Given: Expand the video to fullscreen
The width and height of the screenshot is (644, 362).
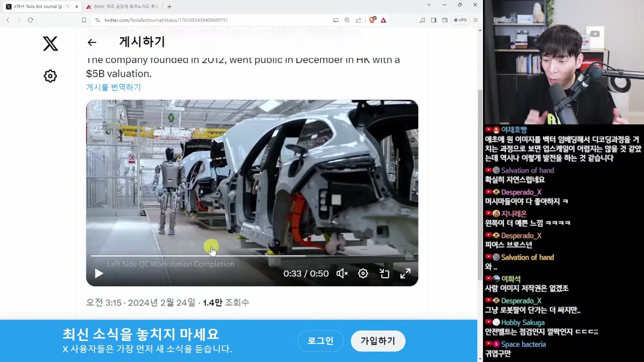Looking at the screenshot, I should [x=405, y=273].
